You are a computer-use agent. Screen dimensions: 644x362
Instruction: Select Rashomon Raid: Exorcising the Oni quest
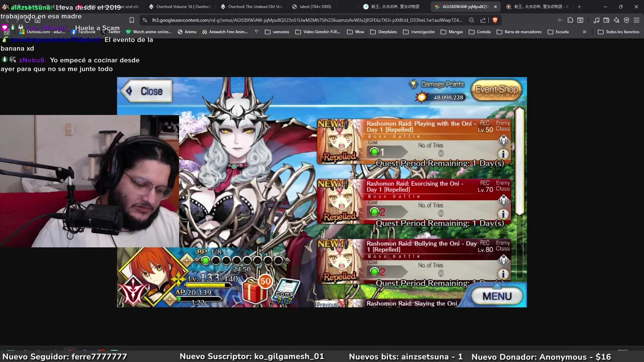[415, 202]
